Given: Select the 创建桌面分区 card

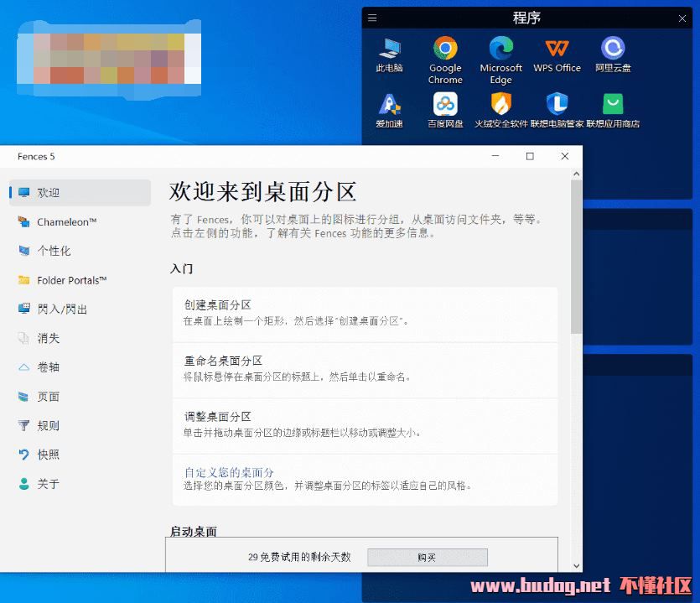Looking at the screenshot, I should click(365, 314).
